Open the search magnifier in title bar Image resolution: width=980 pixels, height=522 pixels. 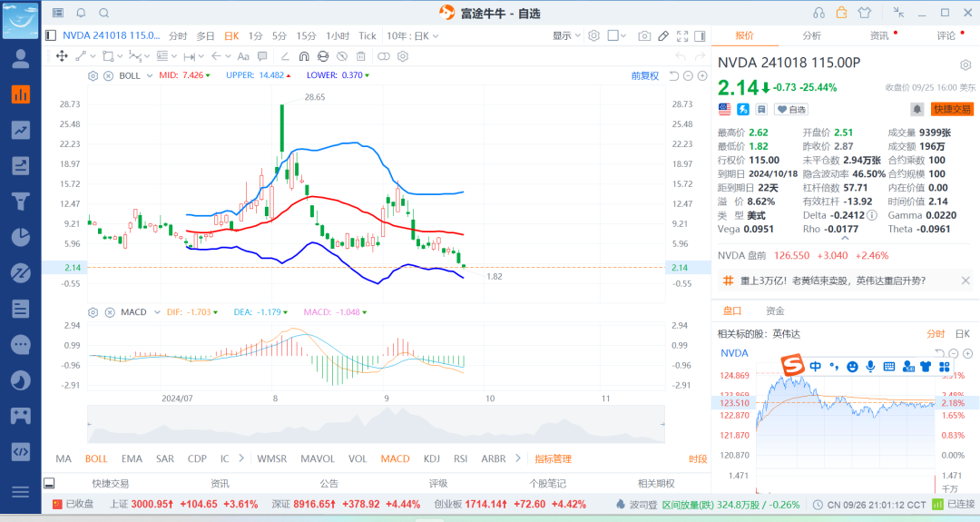click(103, 13)
